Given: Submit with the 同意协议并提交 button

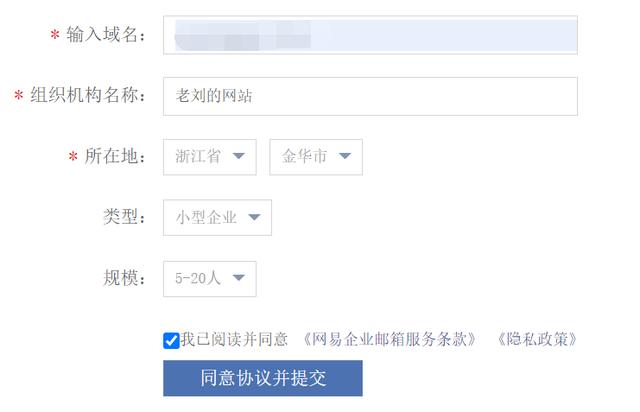Looking at the screenshot, I should click(x=263, y=378).
